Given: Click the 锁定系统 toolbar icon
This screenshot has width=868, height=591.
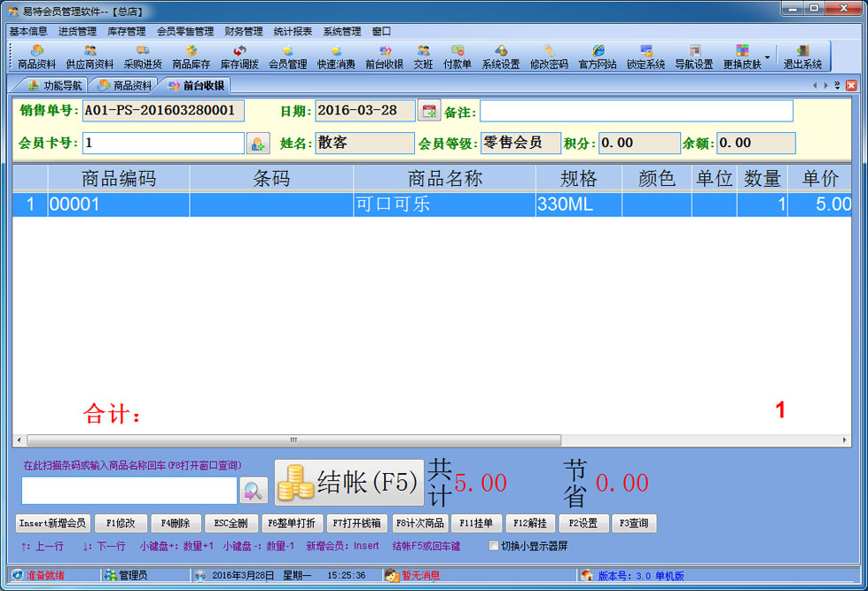Looking at the screenshot, I should pyautogui.click(x=645, y=57).
